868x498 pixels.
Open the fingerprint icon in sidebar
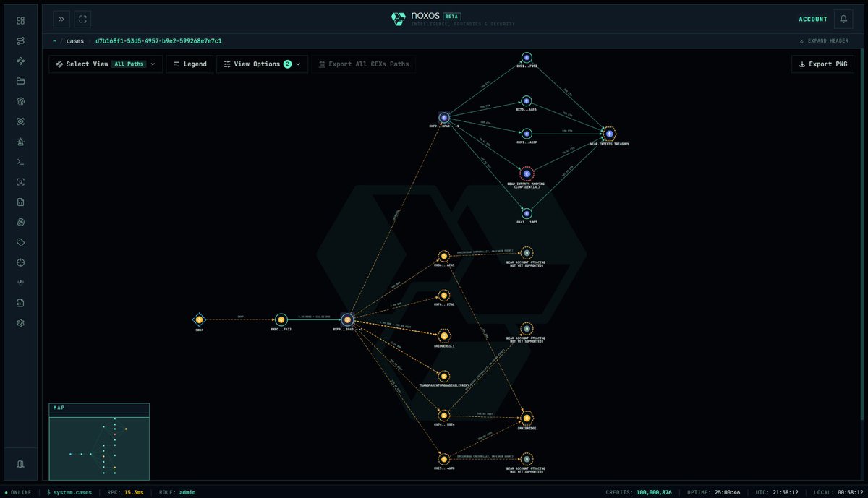(20, 101)
